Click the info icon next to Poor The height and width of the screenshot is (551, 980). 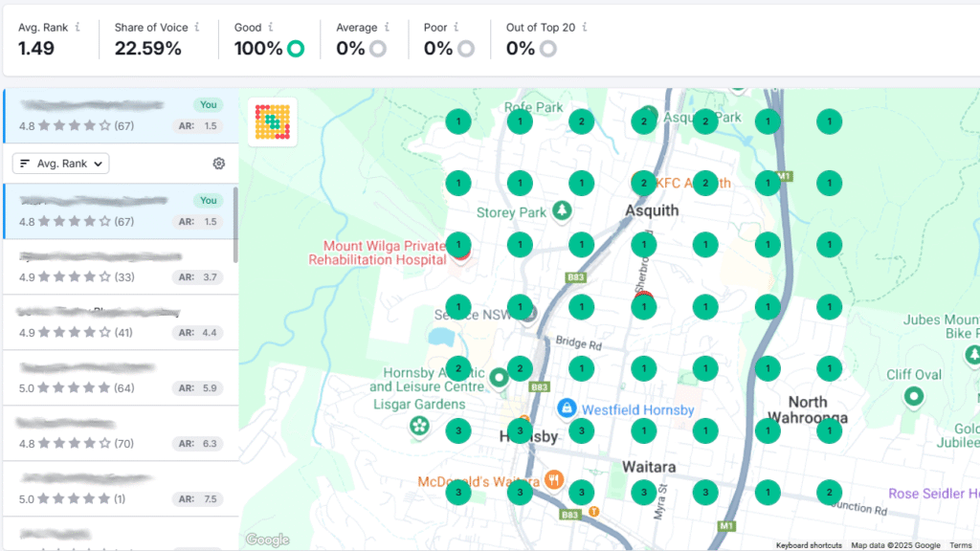pyautogui.click(x=457, y=28)
